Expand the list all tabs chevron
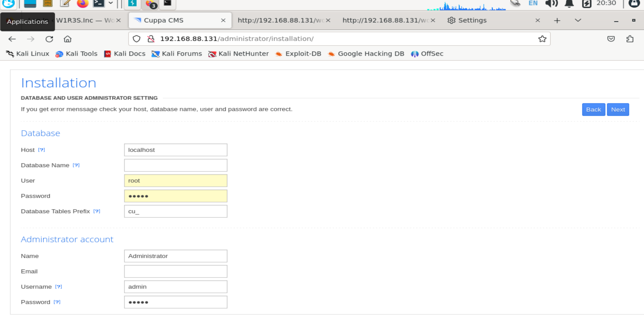Viewport: 644px width, 328px height. click(x=577, y=20)
